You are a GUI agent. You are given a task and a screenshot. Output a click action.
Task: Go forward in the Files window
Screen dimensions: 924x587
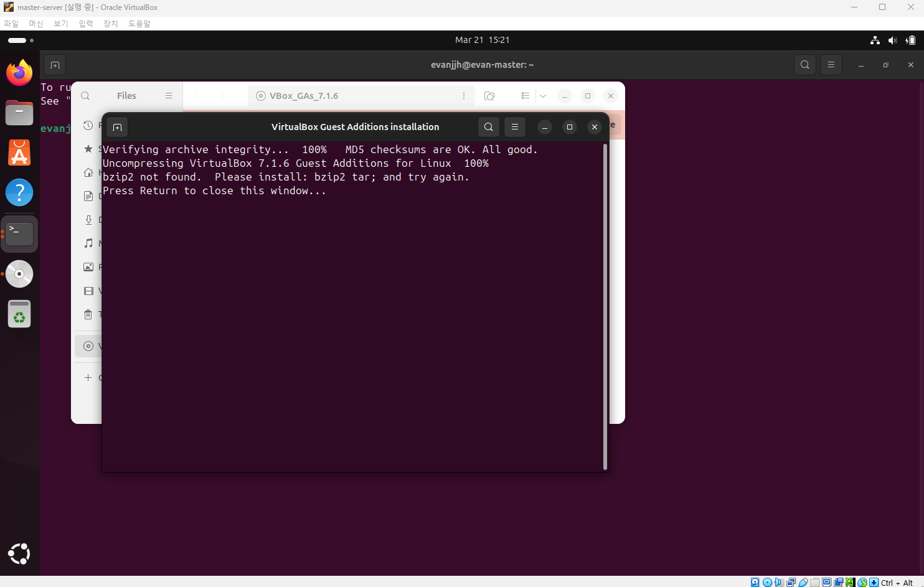(222, 96)
